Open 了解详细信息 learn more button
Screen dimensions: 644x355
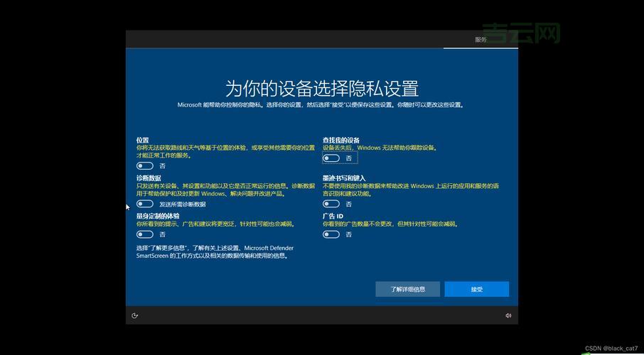pos(407,290)
